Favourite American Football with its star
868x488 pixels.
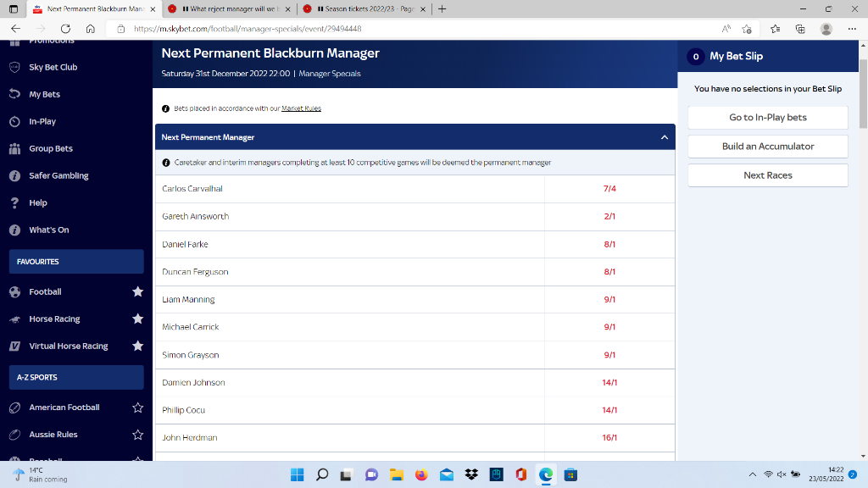click(138, 408)
